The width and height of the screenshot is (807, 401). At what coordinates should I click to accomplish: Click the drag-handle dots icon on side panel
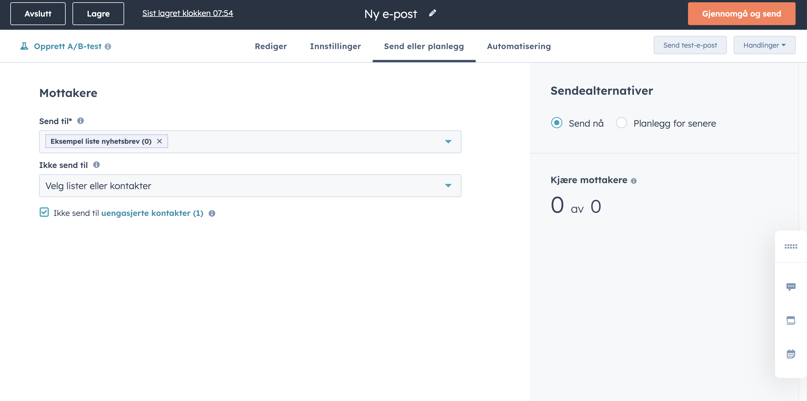point(791,246)
